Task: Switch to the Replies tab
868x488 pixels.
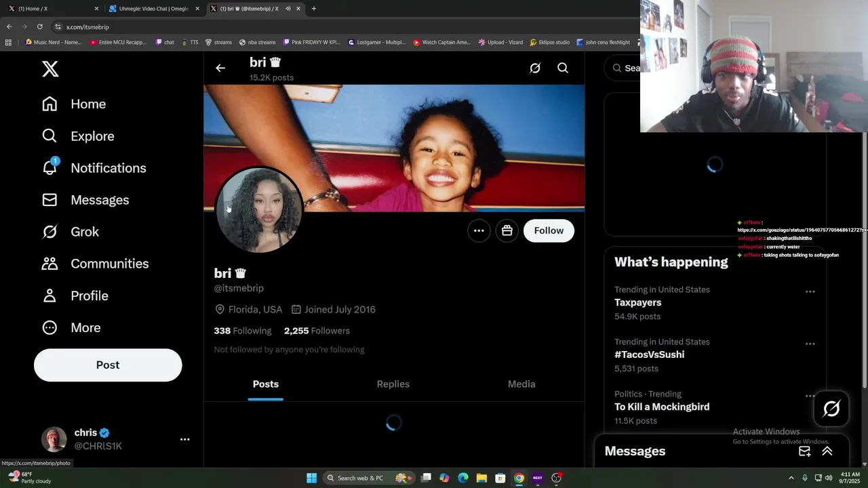Action: 393,384
